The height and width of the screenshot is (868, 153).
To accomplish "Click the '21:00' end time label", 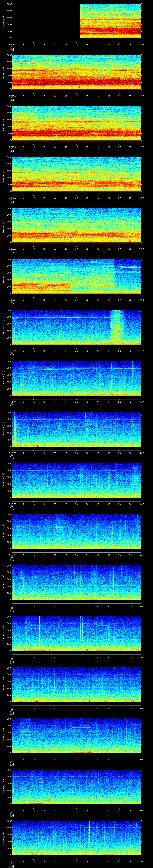I will coord(141,861).
